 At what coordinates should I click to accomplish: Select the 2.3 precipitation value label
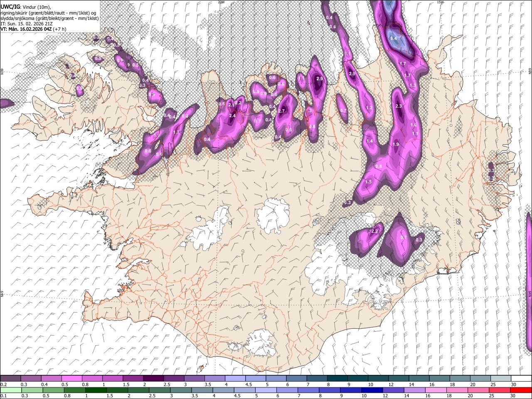(399, 106)
